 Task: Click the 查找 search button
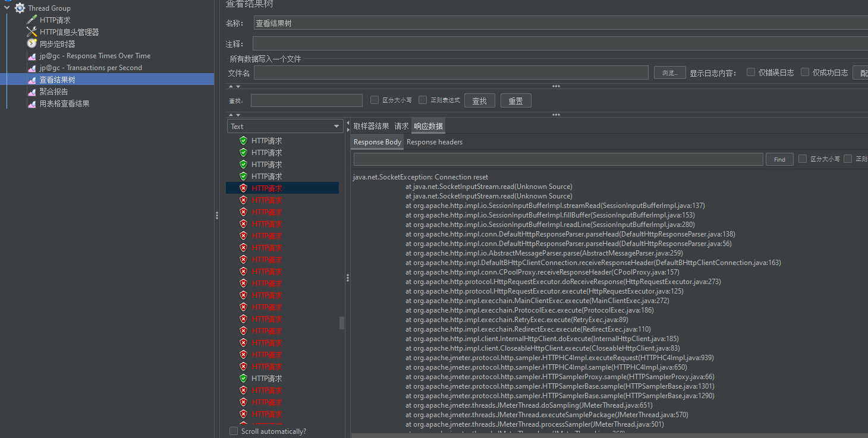tap(480, 101)
